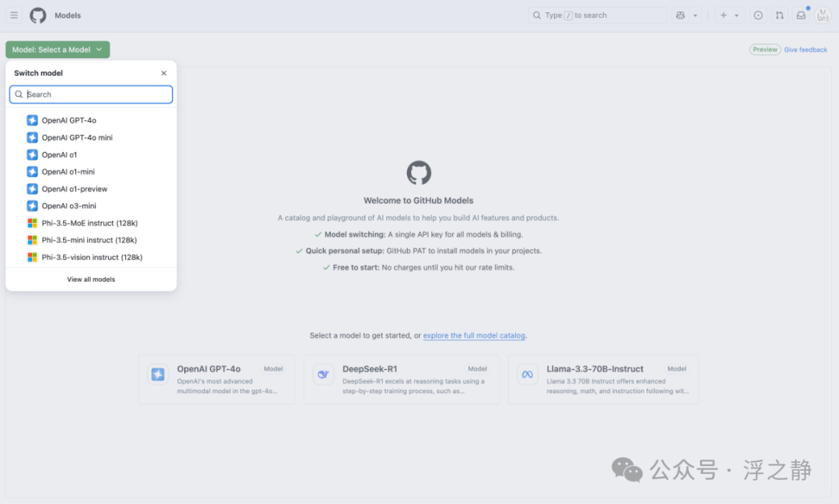Open the Issues icon in header
Viewport: 839px width, 504px height.
click(758, 16)
